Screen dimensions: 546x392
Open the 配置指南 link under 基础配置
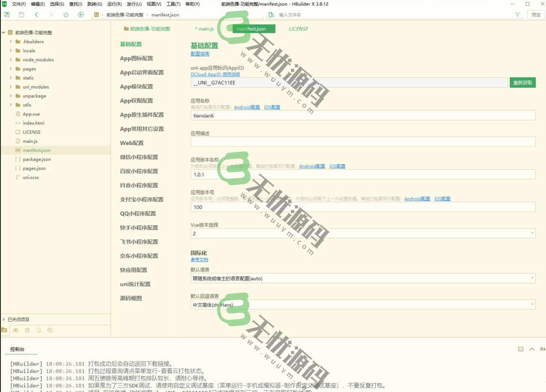199,54
